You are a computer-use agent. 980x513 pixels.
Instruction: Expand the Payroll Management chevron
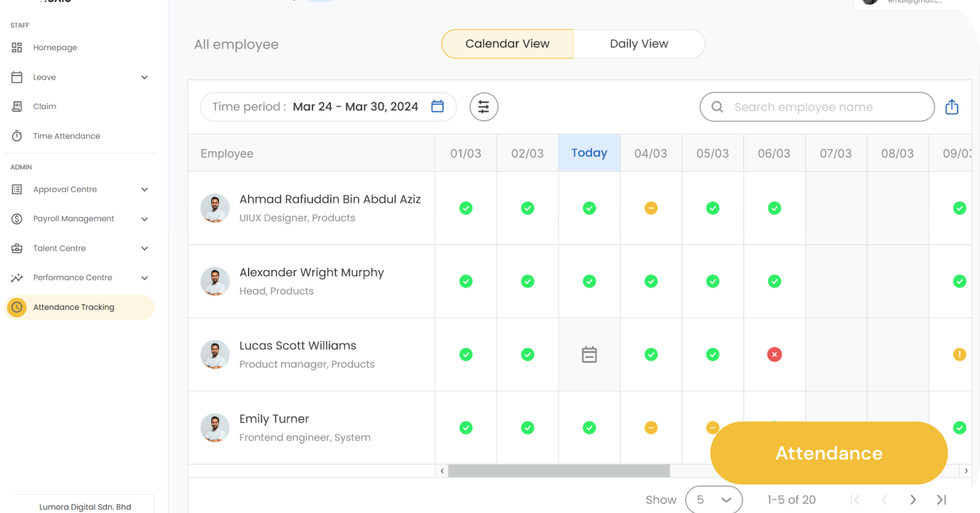click(x=145, y=219)
